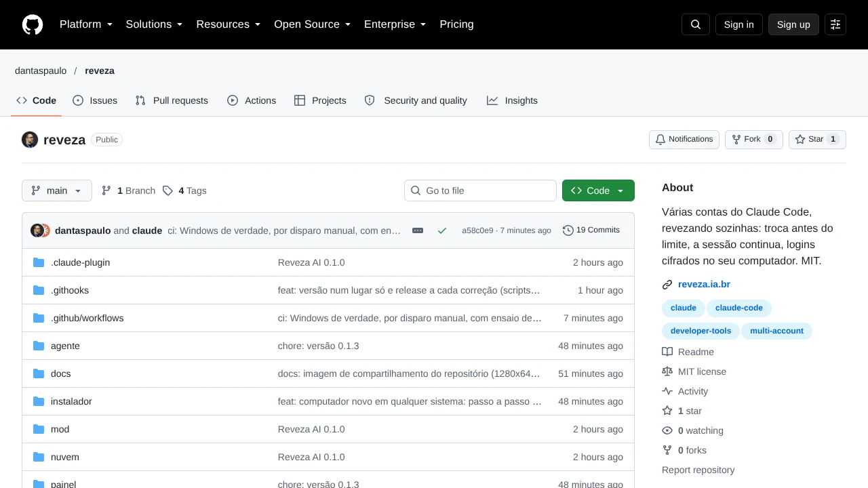Screen dimensions: 868x488
Task: Open the Pull requests tab
Action: 172,100
